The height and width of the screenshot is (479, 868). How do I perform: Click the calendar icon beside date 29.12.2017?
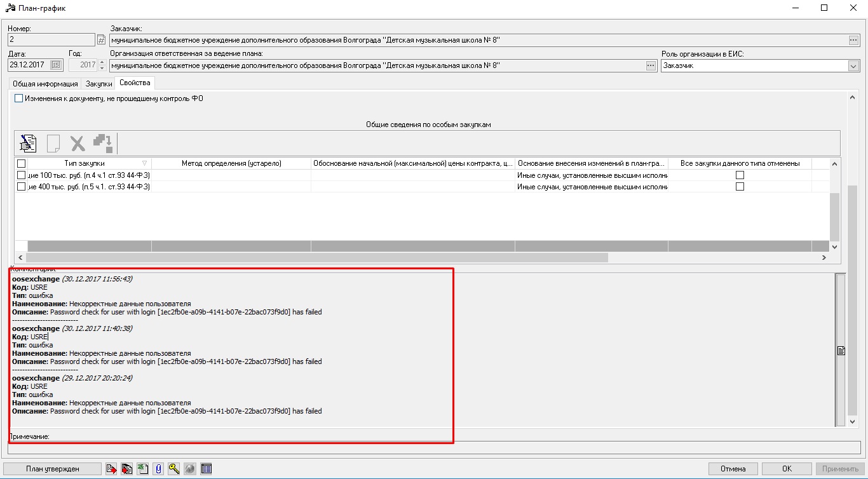[x=55, y=65]
